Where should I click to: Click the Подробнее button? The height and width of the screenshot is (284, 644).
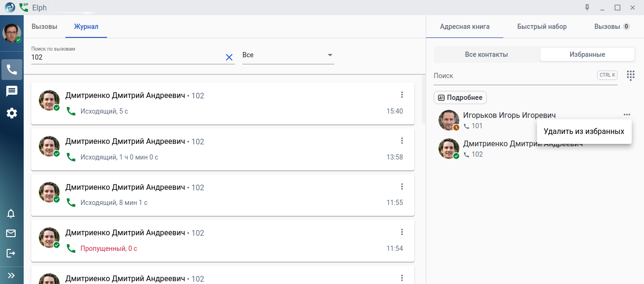pyautogui.click(x=460, y=98)
